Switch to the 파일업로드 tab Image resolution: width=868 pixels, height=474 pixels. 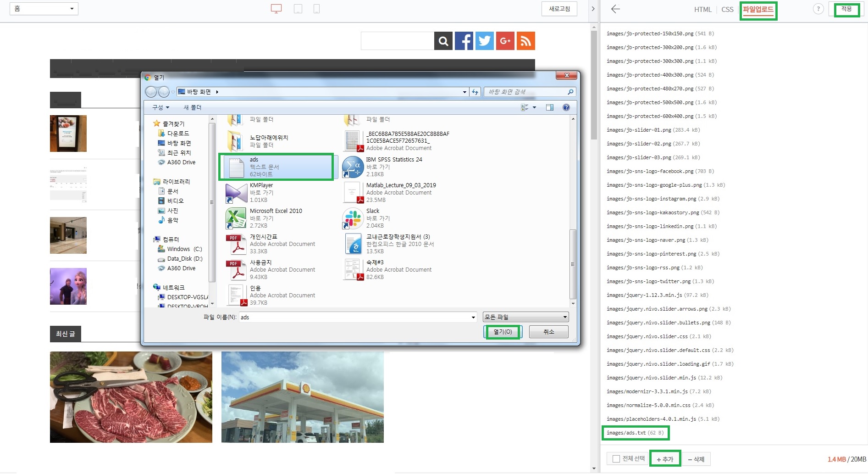tap(758, 9)
